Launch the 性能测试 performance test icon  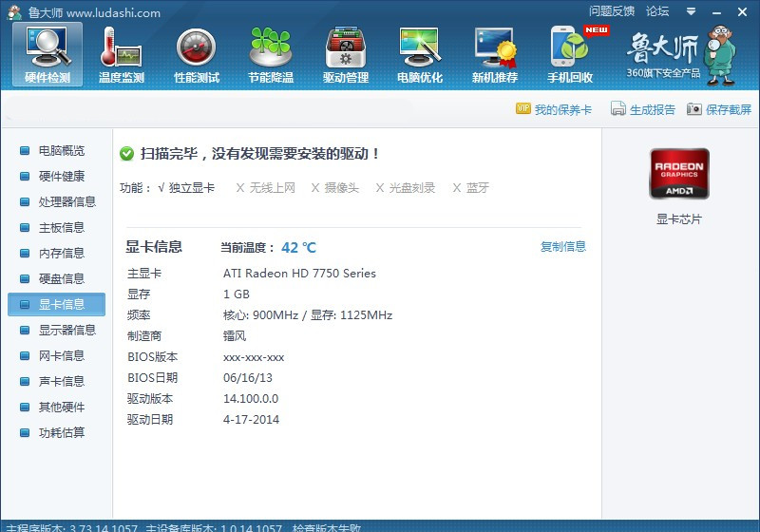point(197,54)
